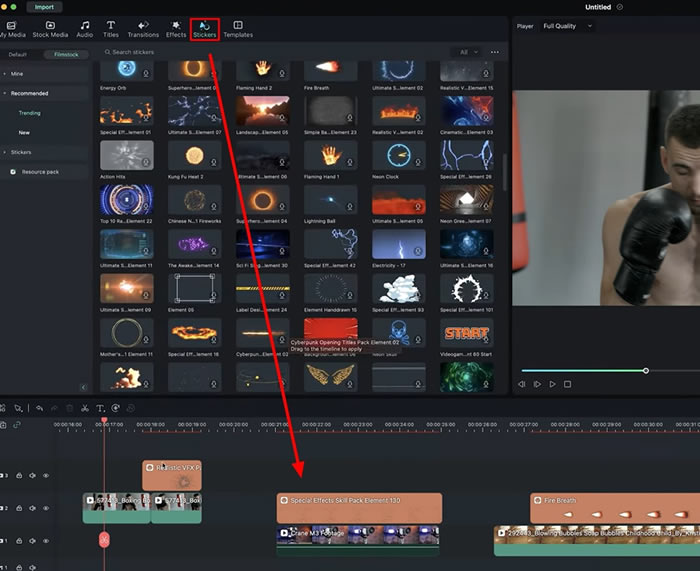Select the Element 05 frame sticker
This screenshot has height=571, width=700.
coord(195,288)
